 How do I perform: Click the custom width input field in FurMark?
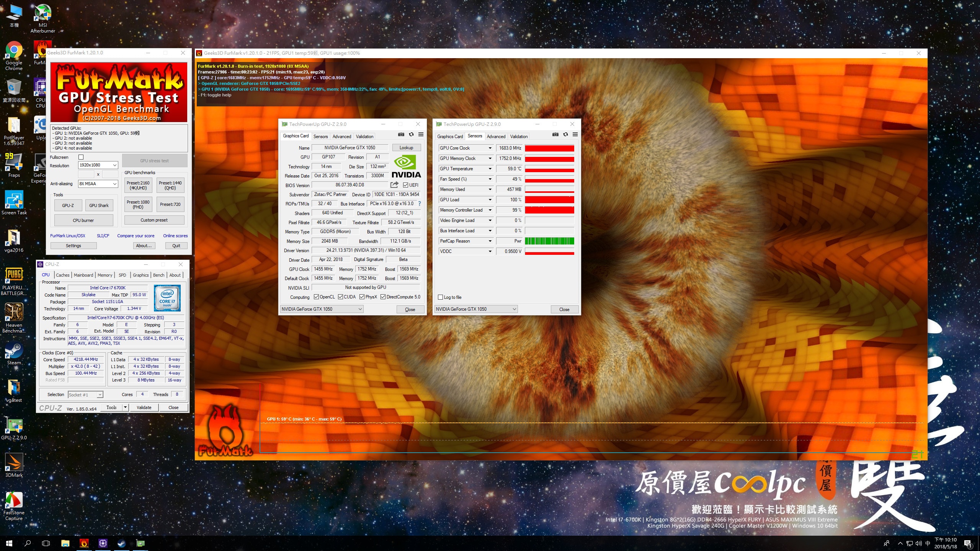point(86,174)
